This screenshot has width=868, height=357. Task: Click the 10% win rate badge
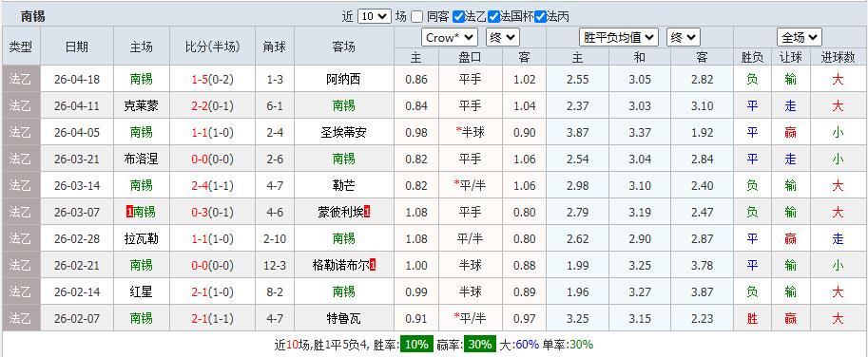416,345
